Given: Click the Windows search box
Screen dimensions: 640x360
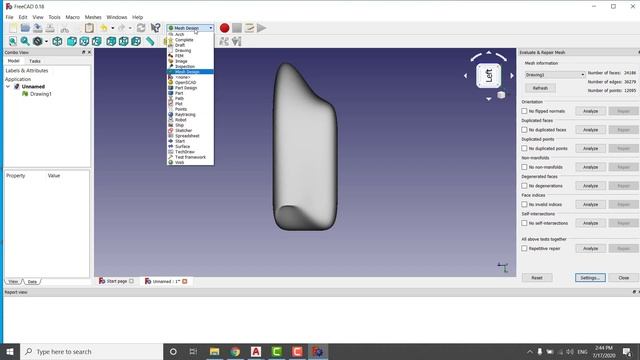Looking at the screenshot, I should (91, 351).
